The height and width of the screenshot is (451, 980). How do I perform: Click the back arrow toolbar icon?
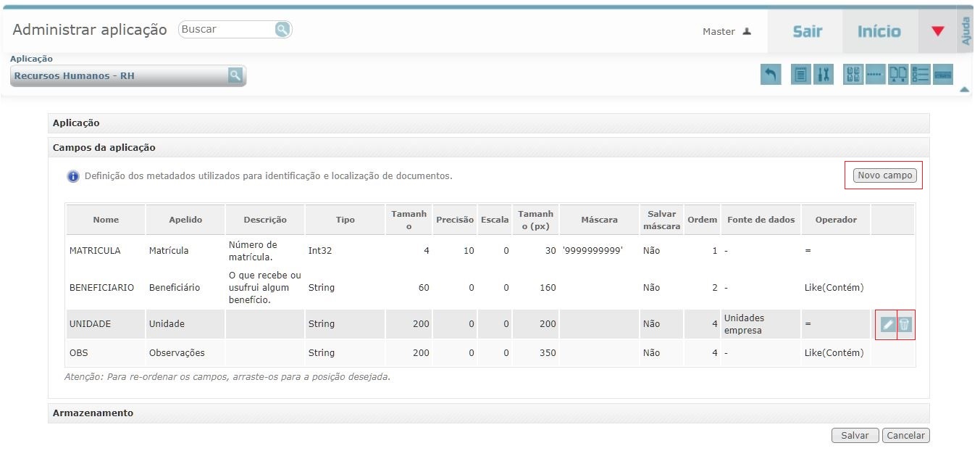[x=771, y=75]
